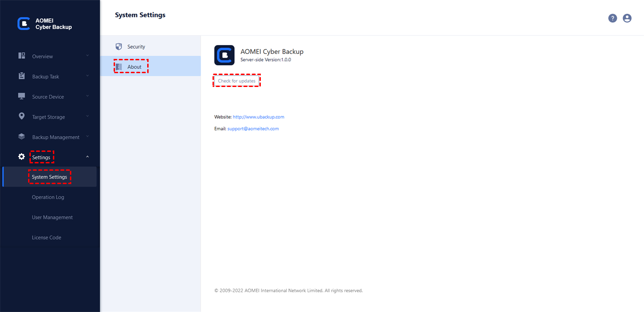644x312 pixels.
Task: Switch to the Security tab
Action: (151, 46)
